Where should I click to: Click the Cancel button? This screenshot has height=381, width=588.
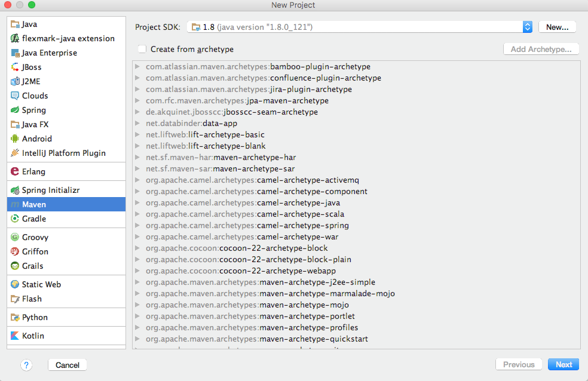click(68, 365)
